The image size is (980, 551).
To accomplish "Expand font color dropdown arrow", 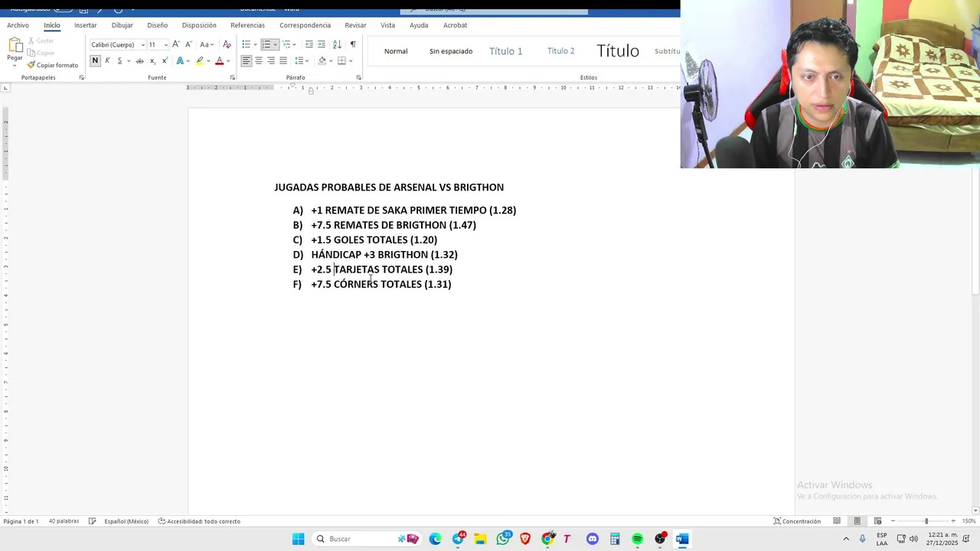I will (x=228, y=60).
